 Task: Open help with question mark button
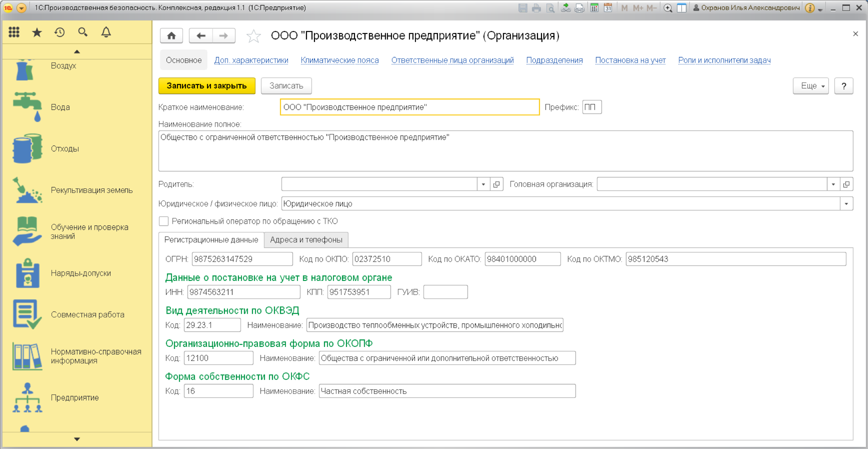(x=844, y=86)
